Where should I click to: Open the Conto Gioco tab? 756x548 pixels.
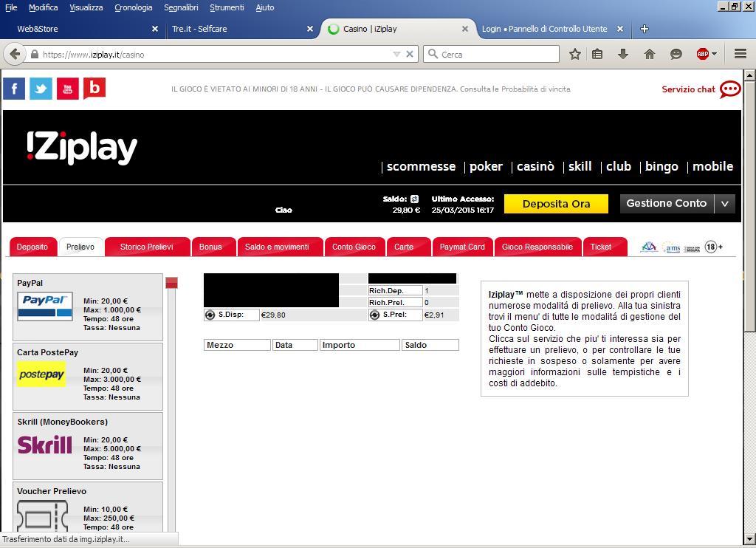pos(354,247)
